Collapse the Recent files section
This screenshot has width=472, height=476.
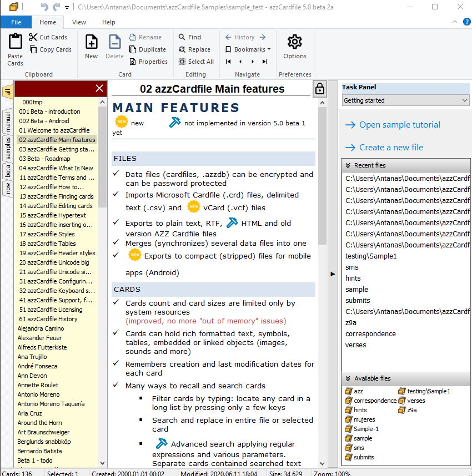(x=348, y=165)
